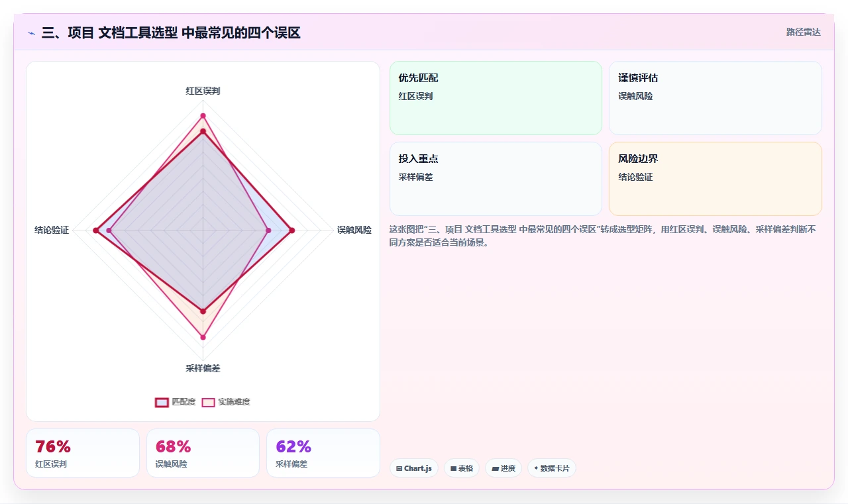Click the 结论验证 radar axis label

[52, 230]
